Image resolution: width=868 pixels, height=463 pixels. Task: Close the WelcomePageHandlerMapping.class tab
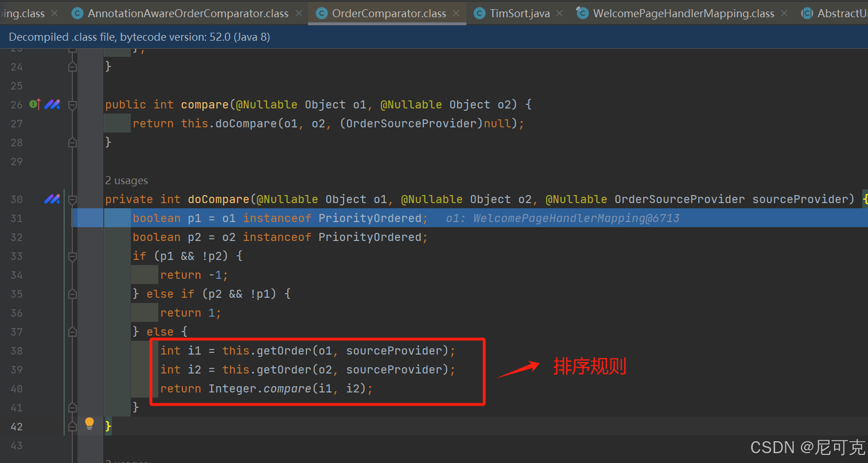(x=784, y=13)
